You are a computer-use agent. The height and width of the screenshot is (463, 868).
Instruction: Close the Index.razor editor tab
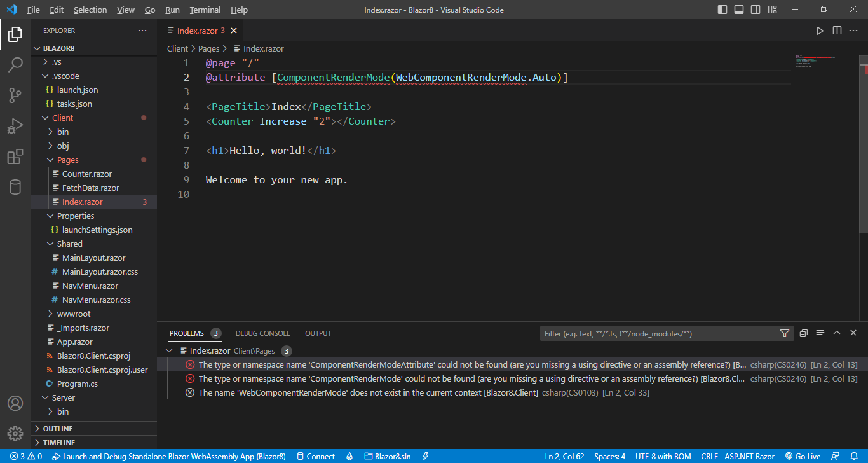[x=234, y=31]
